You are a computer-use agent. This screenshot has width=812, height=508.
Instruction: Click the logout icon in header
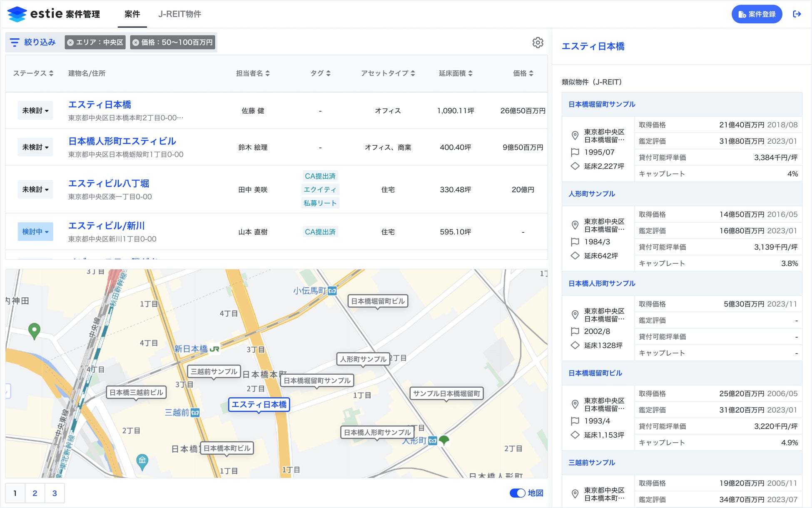[797, 14]
